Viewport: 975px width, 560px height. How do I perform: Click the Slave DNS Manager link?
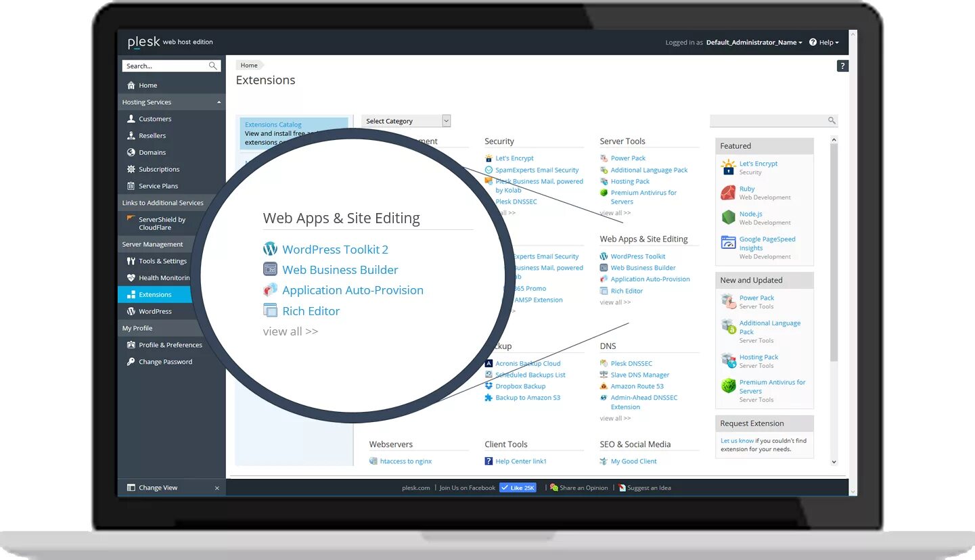[x=640, y=375]
